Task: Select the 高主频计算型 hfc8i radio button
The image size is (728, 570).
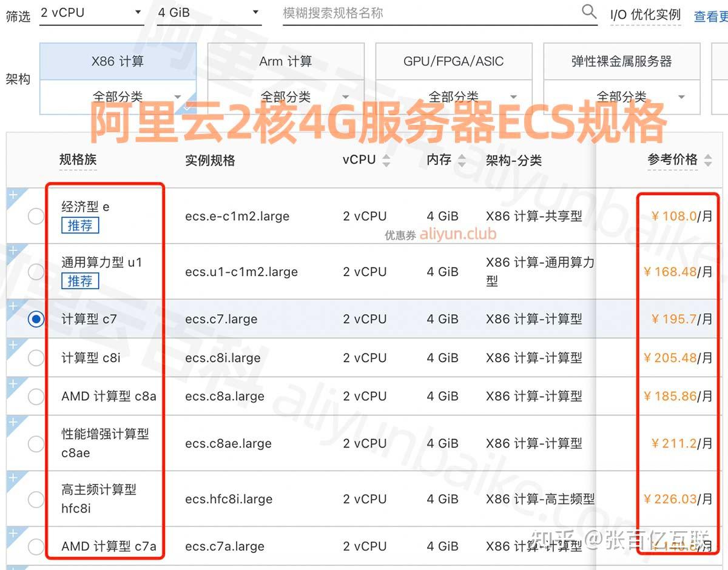Action: pos(36,499)
